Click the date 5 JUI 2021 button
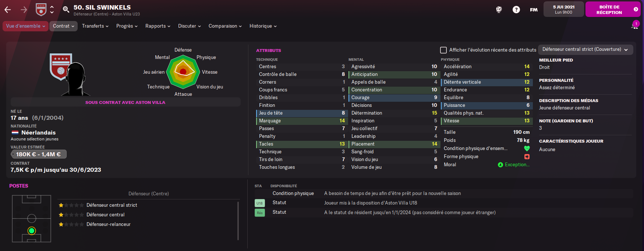The height and width of the screenshot is (251, 644). (563, 10)
